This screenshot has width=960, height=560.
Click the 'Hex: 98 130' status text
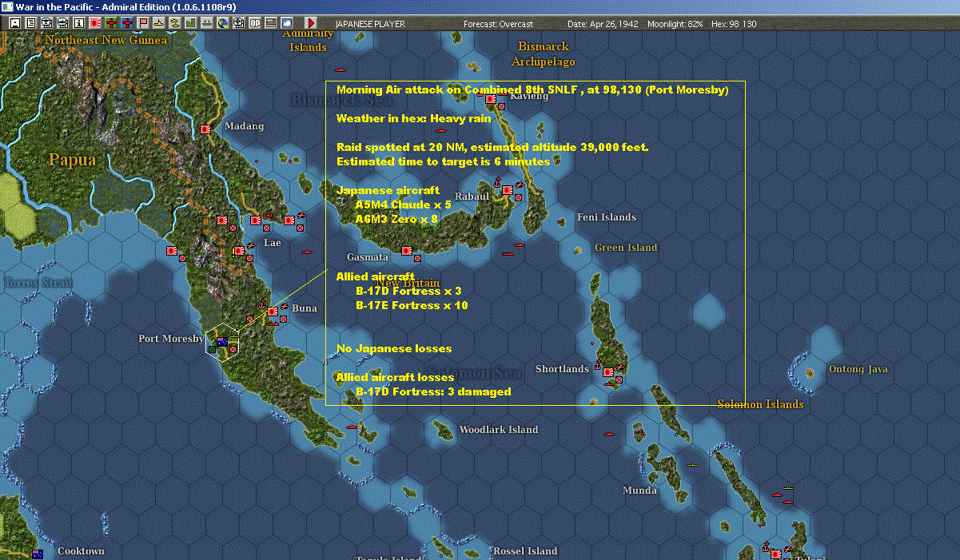pos(733,24)
